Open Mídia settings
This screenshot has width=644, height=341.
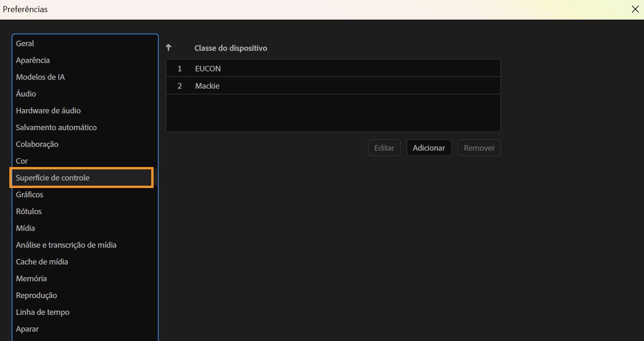(25, 228)
